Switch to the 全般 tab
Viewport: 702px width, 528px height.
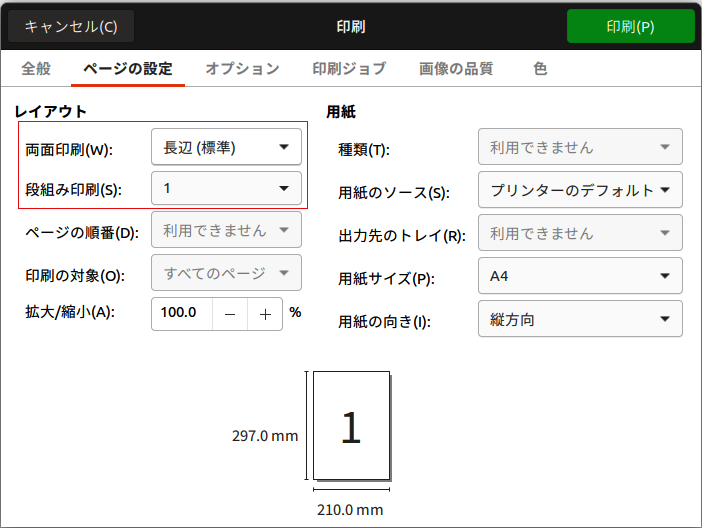[x=36, y=69]
